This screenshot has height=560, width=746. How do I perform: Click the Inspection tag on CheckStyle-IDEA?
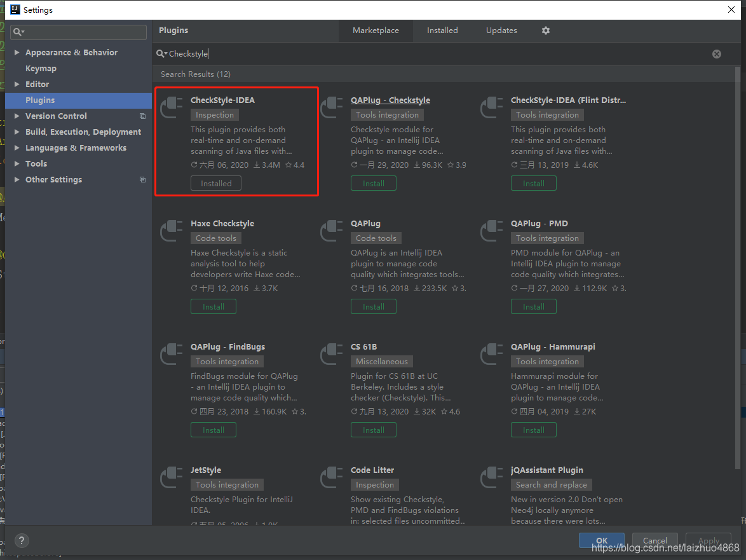tap(215, 114)
